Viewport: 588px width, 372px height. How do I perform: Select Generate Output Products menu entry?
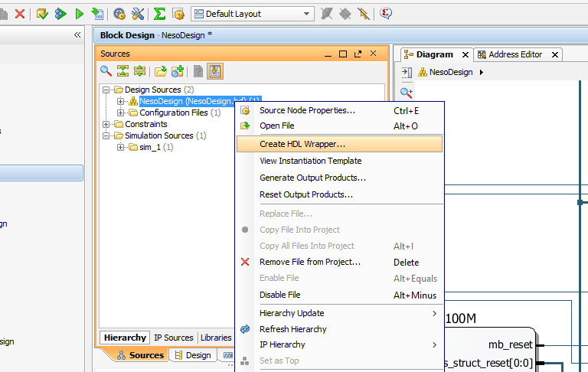pyautogui.click(x=312, y=178)
